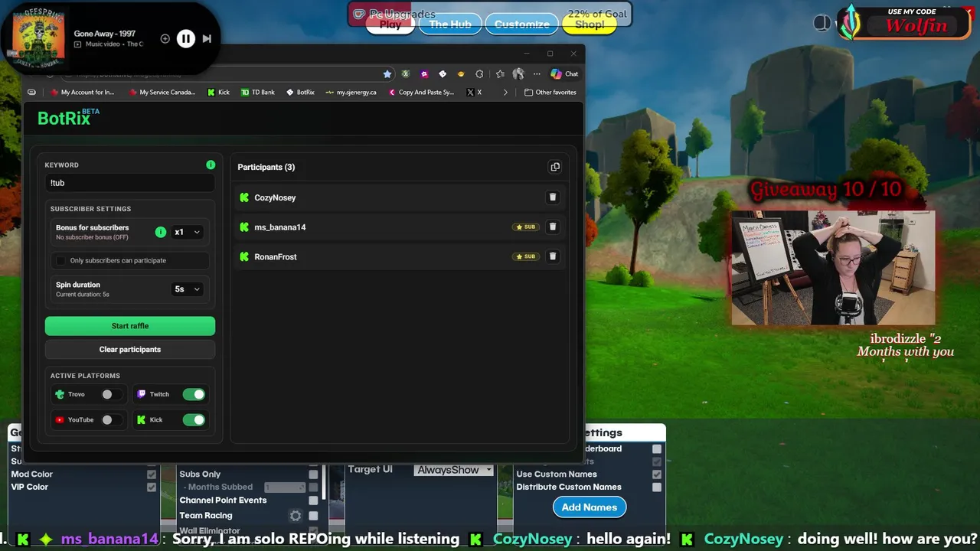The image size is (980, 551).
Task: Copy participants list icon
Action: click(x=555, y=167)
